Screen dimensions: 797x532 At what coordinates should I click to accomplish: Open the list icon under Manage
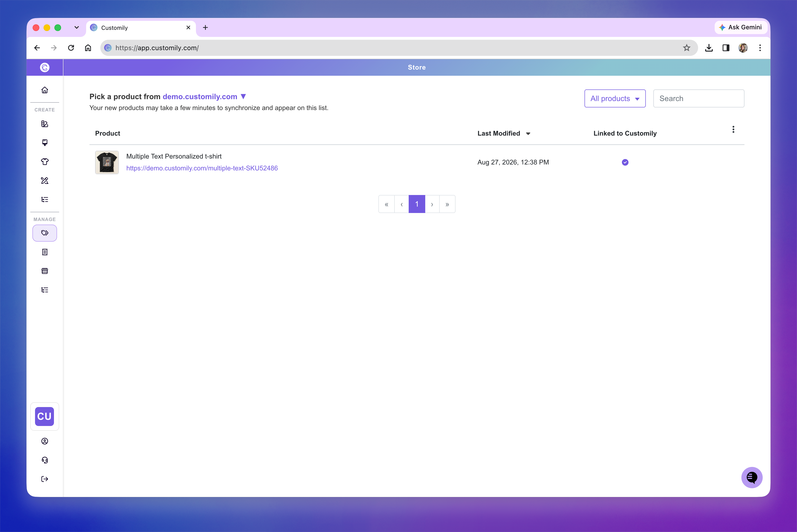[x=44, y=290]
